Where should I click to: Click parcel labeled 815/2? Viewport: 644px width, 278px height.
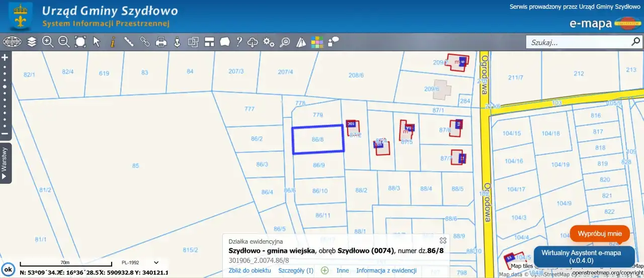pos(190,249)
